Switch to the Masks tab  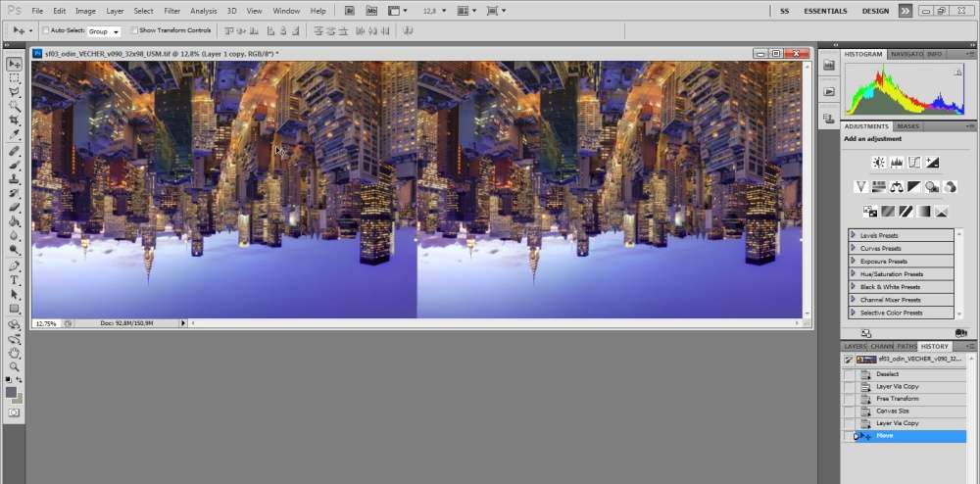click(907, 126)
